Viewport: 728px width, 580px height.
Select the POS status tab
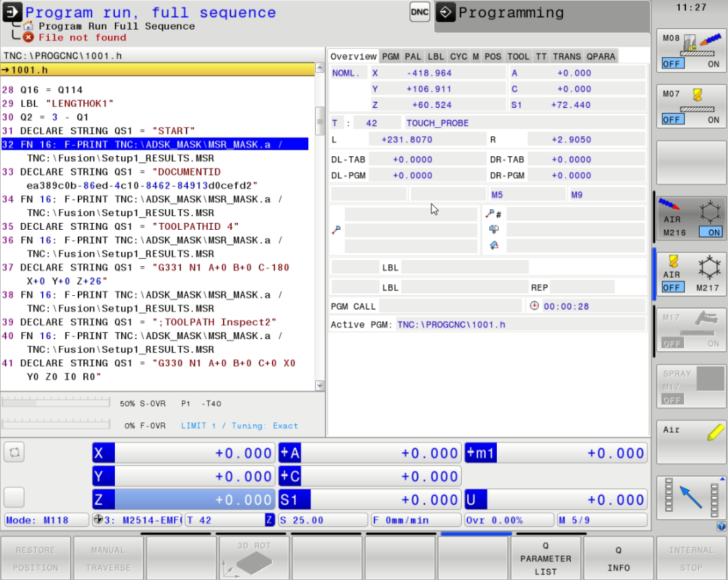point(493,56)
